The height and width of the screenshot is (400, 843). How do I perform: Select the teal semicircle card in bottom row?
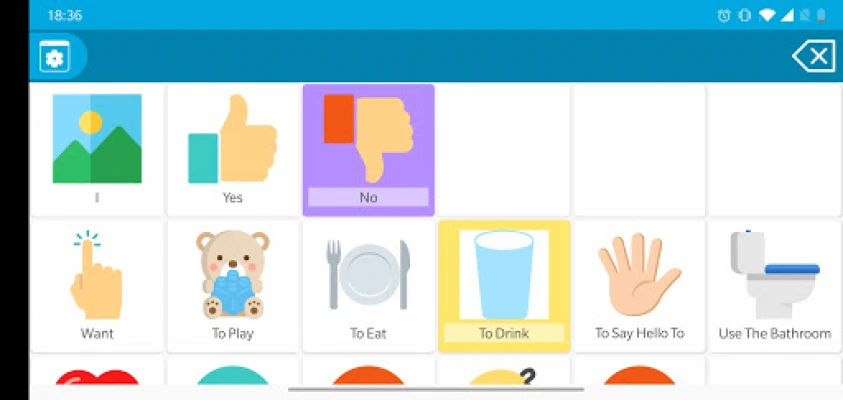coord(233,371)
